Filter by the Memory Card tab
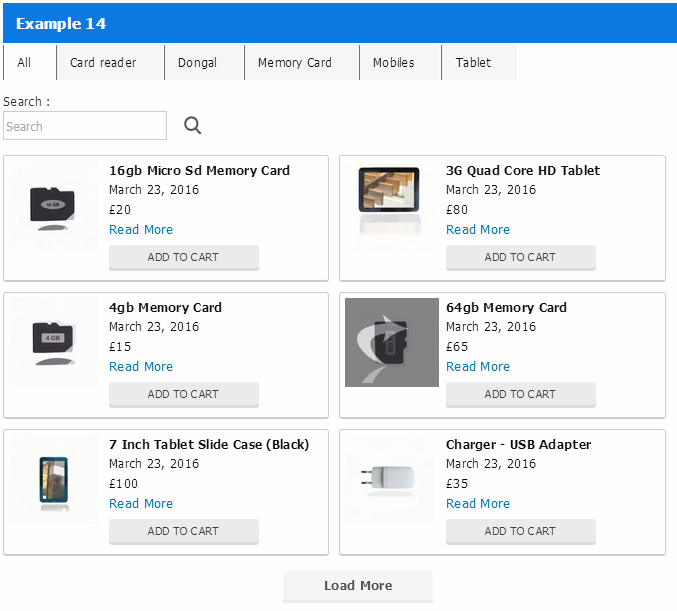The height and width of the screenshot is (611, 677). click(302, 63)
